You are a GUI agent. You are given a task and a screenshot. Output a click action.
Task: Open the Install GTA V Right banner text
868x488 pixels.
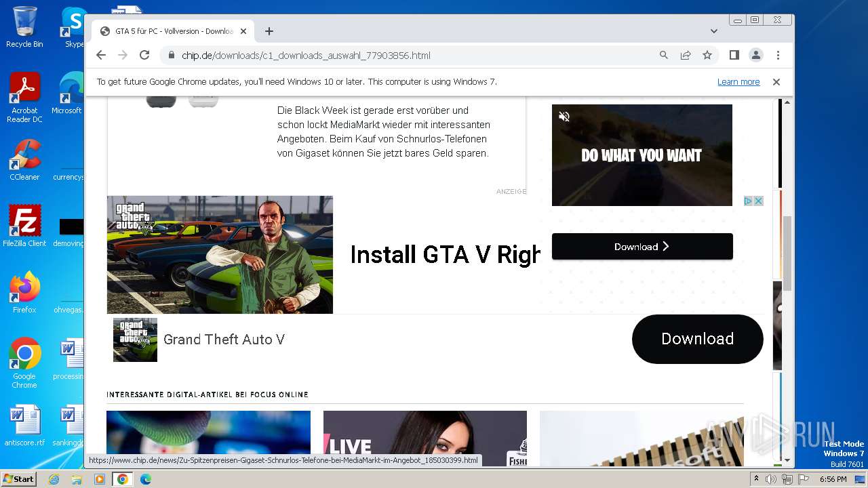pyautogui.click(x=445, y=255)
